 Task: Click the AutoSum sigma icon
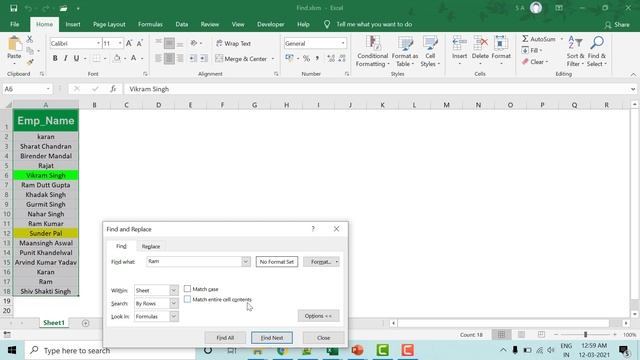pyautogui.click(x=526, y=39)
